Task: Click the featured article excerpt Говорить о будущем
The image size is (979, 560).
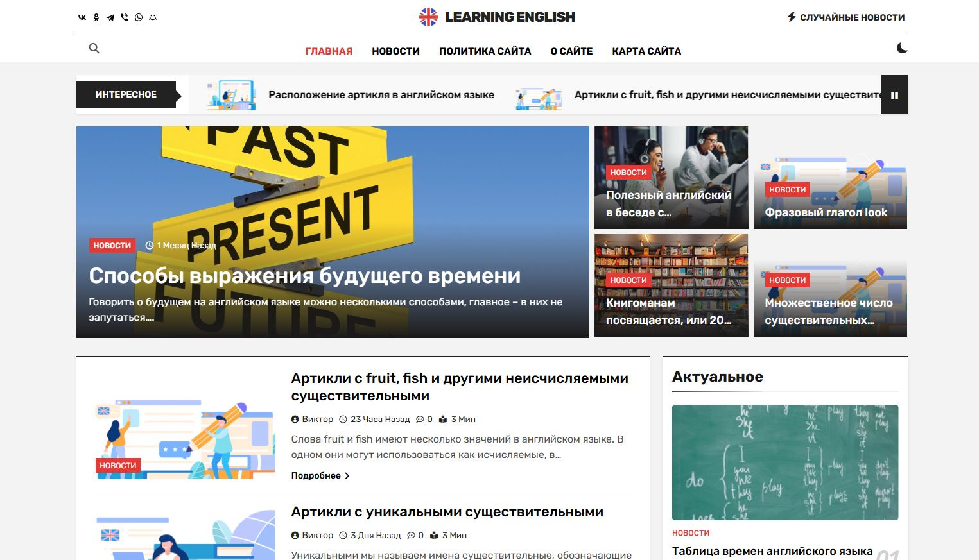Action: (325, 310)
